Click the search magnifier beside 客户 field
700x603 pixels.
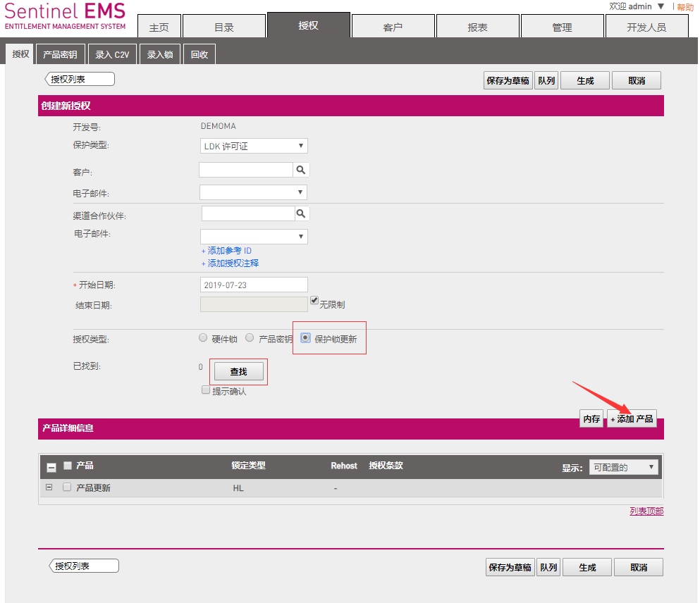pos(301,170)
